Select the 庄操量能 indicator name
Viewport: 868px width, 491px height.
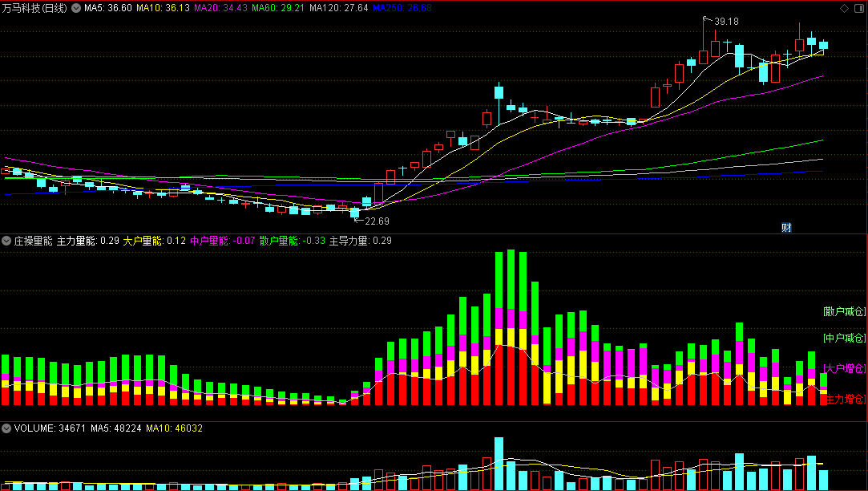[x=33, y=241]
